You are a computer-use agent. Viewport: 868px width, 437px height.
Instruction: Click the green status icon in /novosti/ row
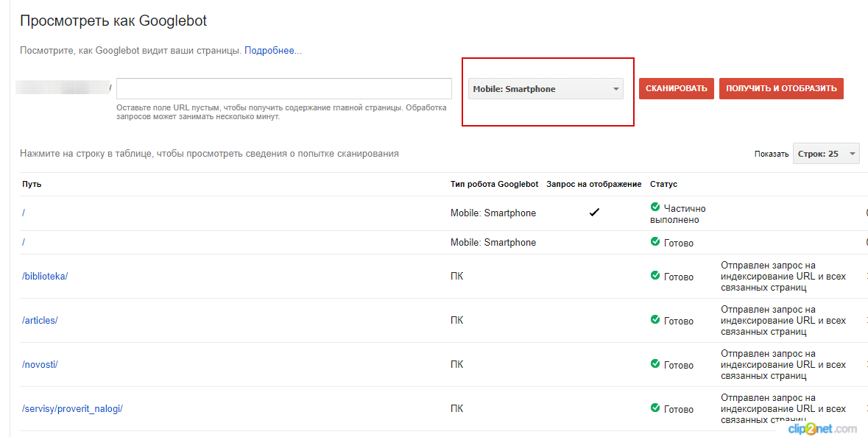pyautogui.click(x=655, y=364)
